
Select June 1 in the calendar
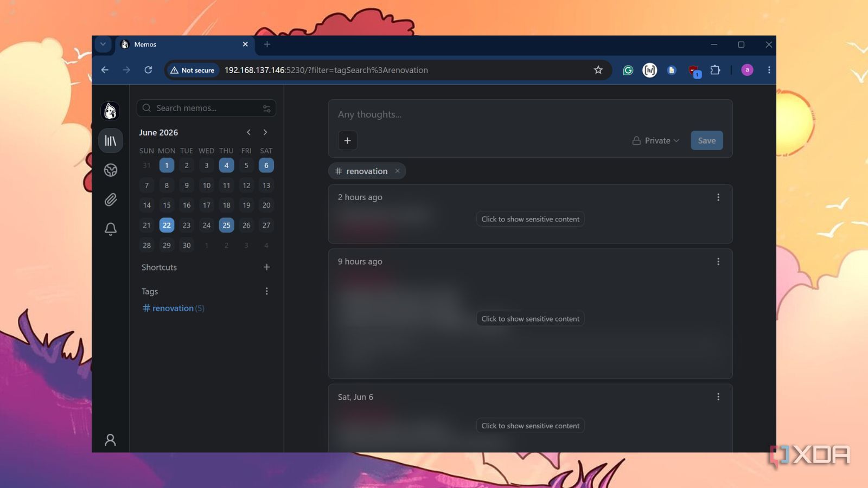click(167, 165)
